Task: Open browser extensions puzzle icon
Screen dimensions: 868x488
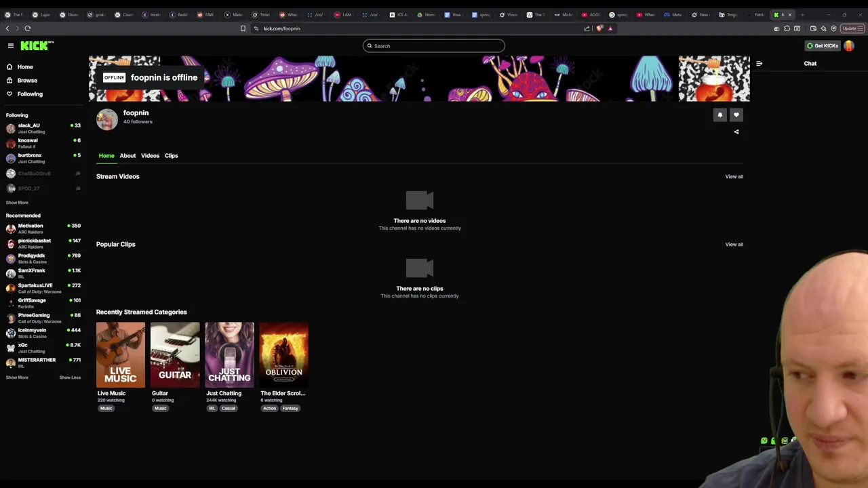Action: [787, 28]
